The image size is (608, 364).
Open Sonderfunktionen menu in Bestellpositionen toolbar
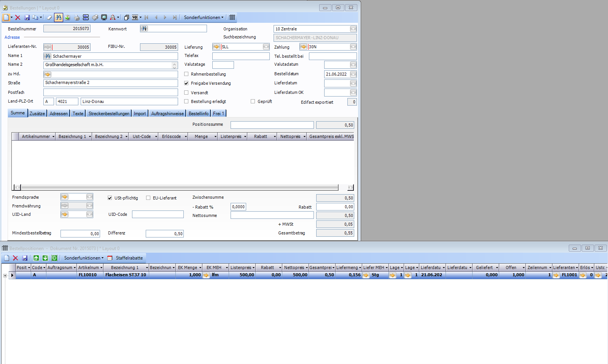point(83,258)
